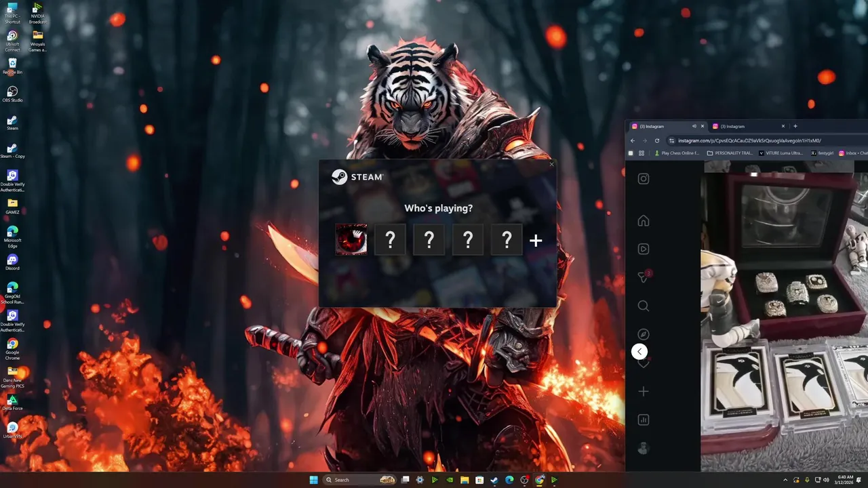868x488 pixels.
Task: Open Instagram profile avatar in sidebar
Action: pos(644,448)
